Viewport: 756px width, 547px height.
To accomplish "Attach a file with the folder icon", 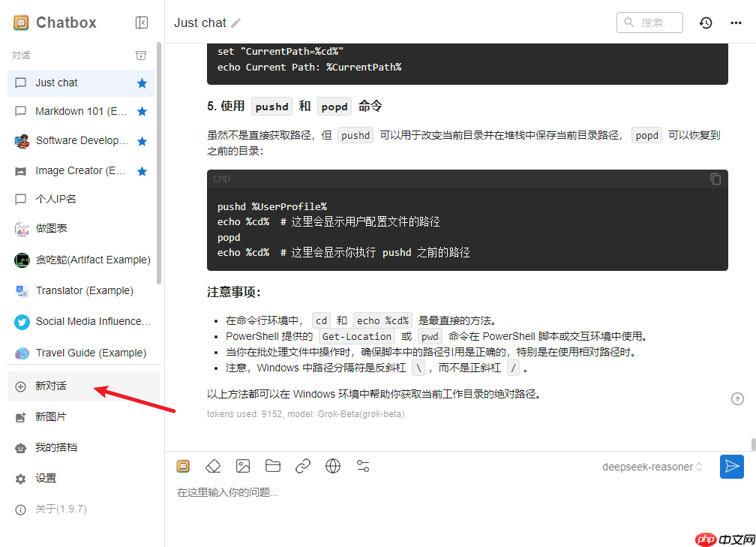I will (x=273, y=466).
